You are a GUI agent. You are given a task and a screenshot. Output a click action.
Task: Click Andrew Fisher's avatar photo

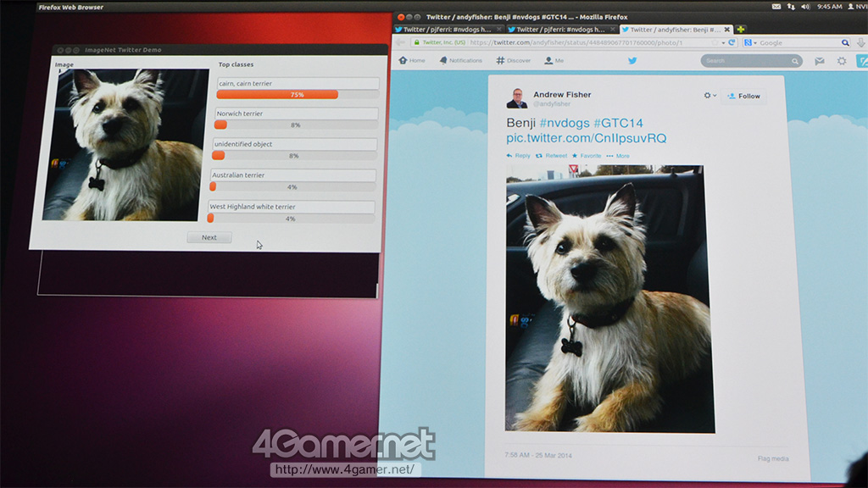517,98
